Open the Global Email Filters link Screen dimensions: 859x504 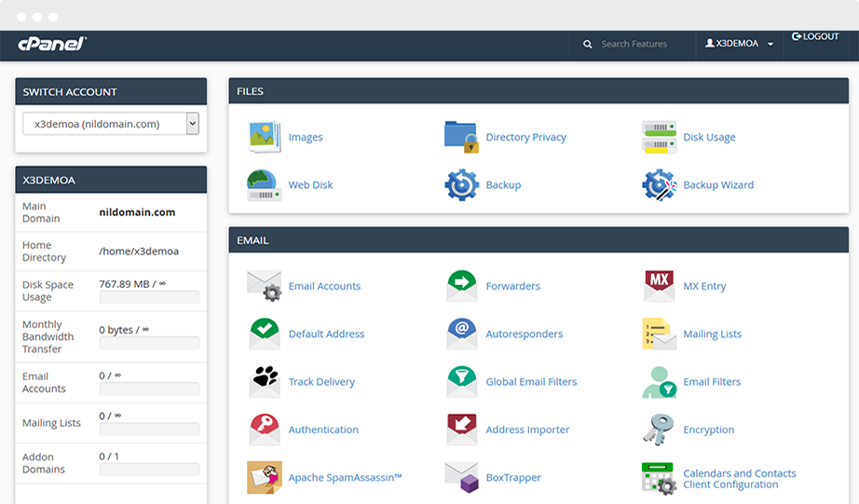click(x=531, y=382)
